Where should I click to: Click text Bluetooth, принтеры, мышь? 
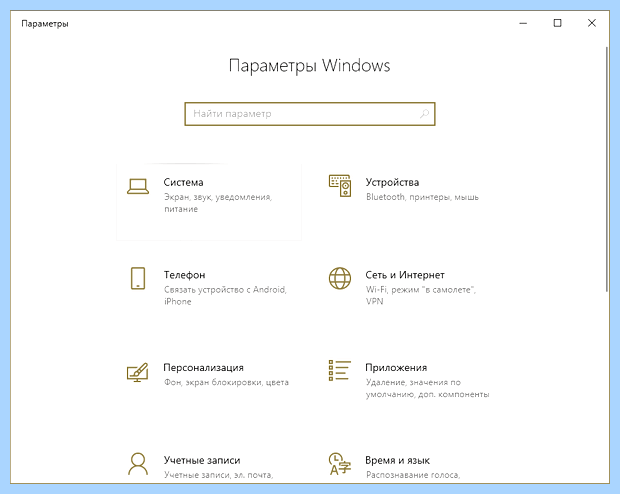[422, 197]
